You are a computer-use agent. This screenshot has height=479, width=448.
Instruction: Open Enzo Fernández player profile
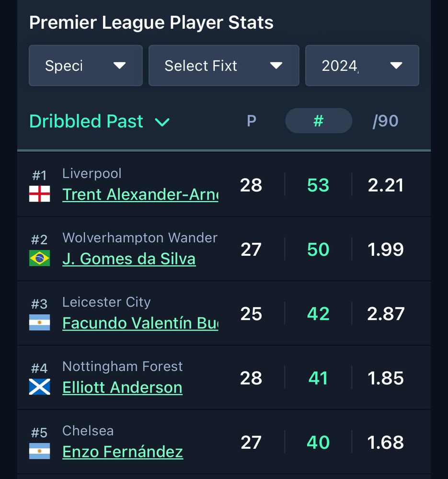click(123, 451)
